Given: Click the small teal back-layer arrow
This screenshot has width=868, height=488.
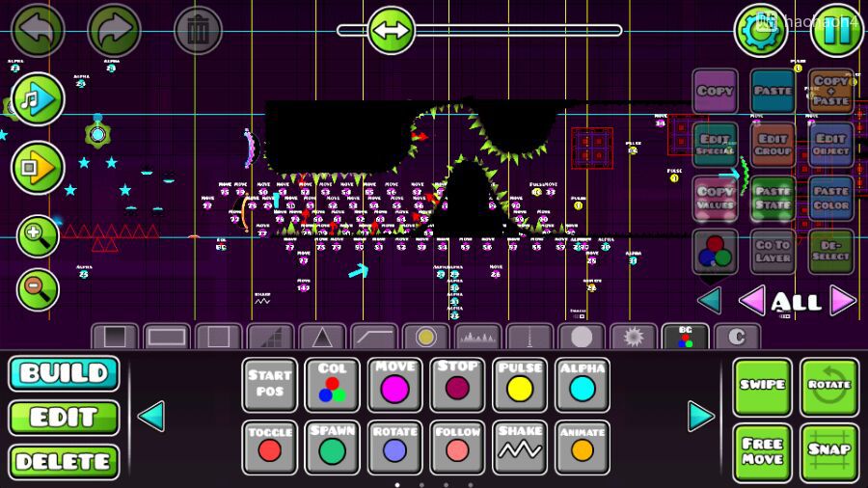Looking at the screenshot, I should click(710, 302).
